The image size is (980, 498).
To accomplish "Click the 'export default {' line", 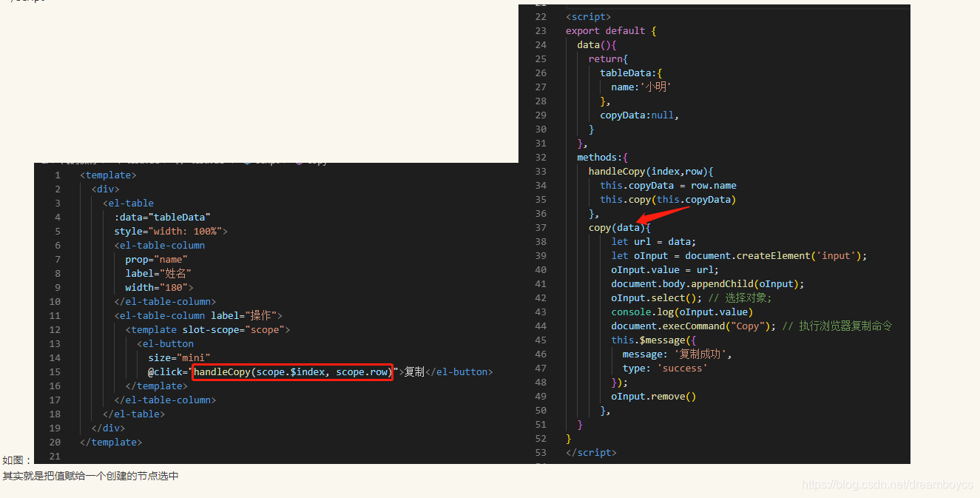I will [x=611, y=31].
